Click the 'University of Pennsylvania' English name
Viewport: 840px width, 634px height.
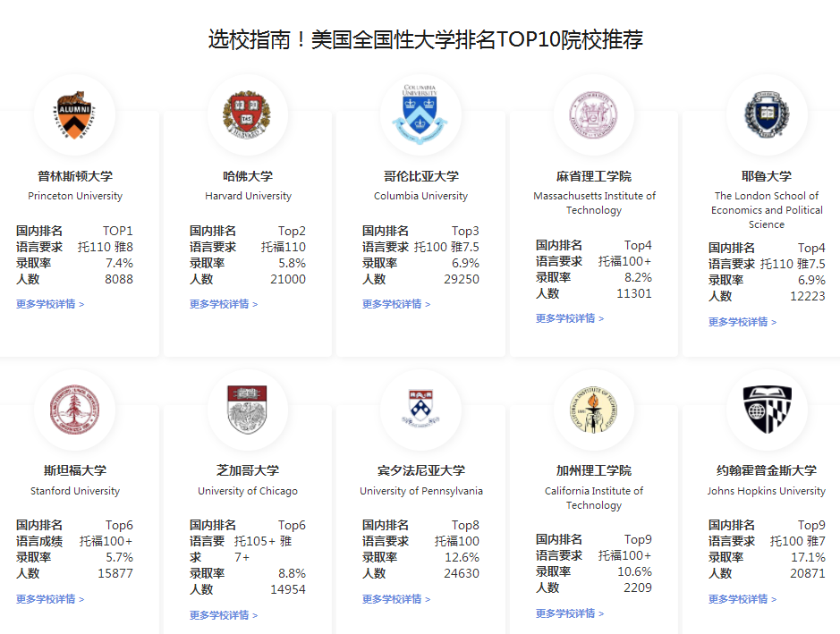tap(421, 491)
